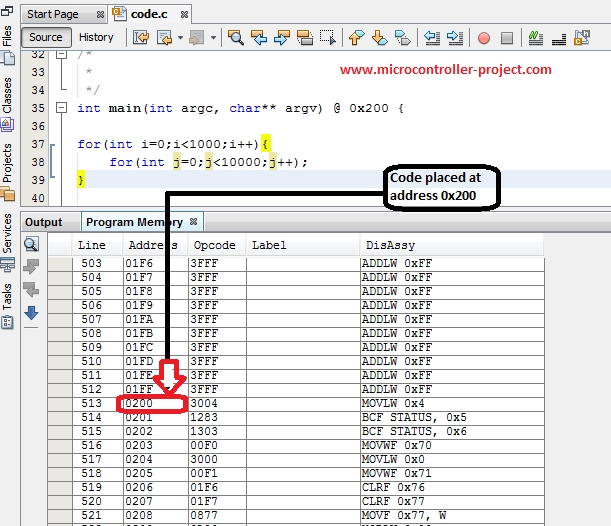Close the code.c tab

pyautogui.click(x=184, y=14)
